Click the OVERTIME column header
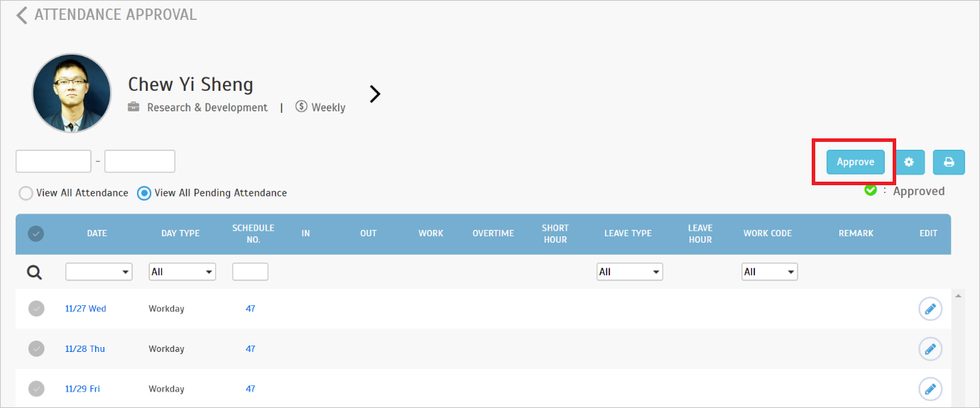 (x=493, y=233)
